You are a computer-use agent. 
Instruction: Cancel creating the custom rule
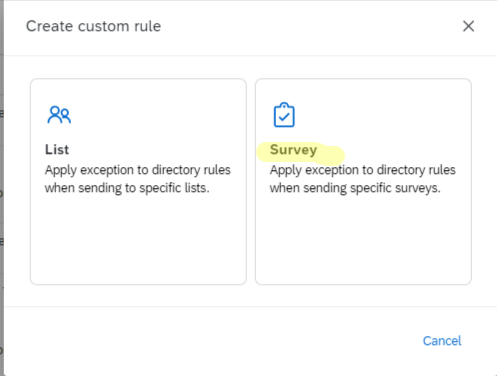coord(442,341)
